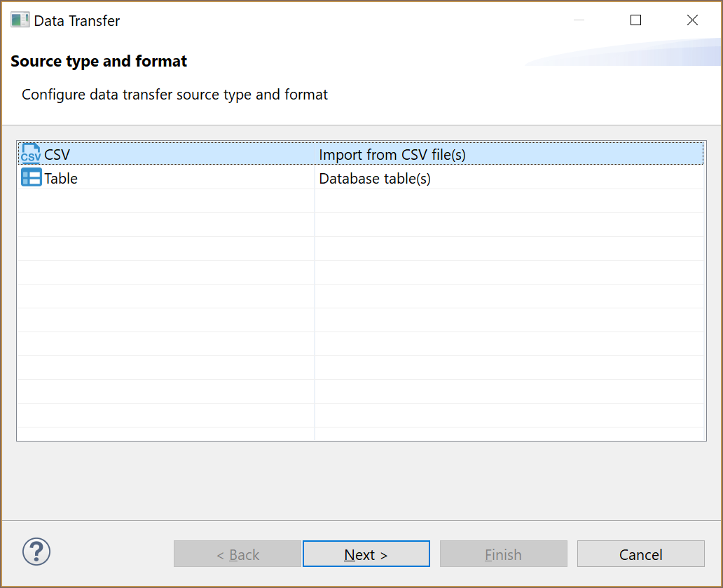Maximize the Data Transfer window

635,20
